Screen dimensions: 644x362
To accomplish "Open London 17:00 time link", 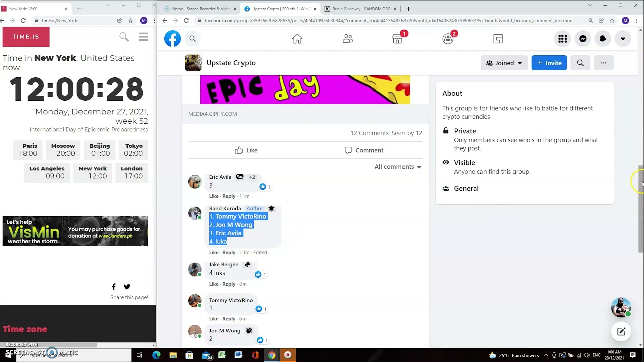I will tap(132, 172).
